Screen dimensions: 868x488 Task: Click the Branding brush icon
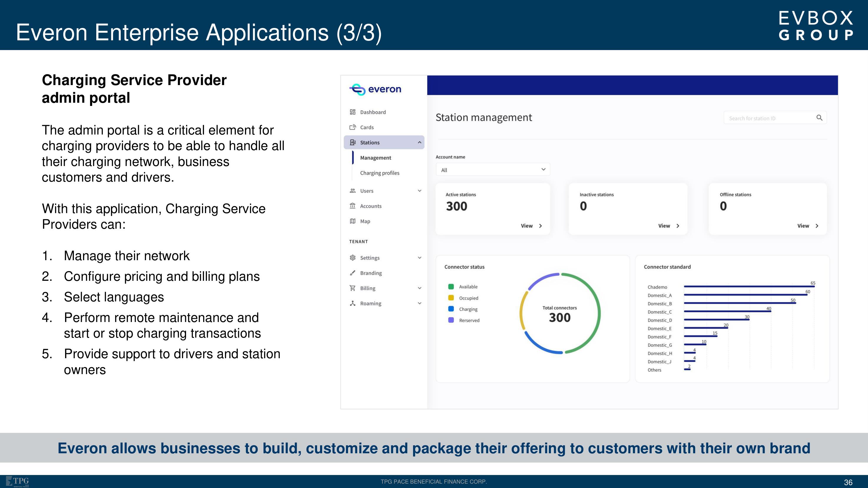pos(352,273)
